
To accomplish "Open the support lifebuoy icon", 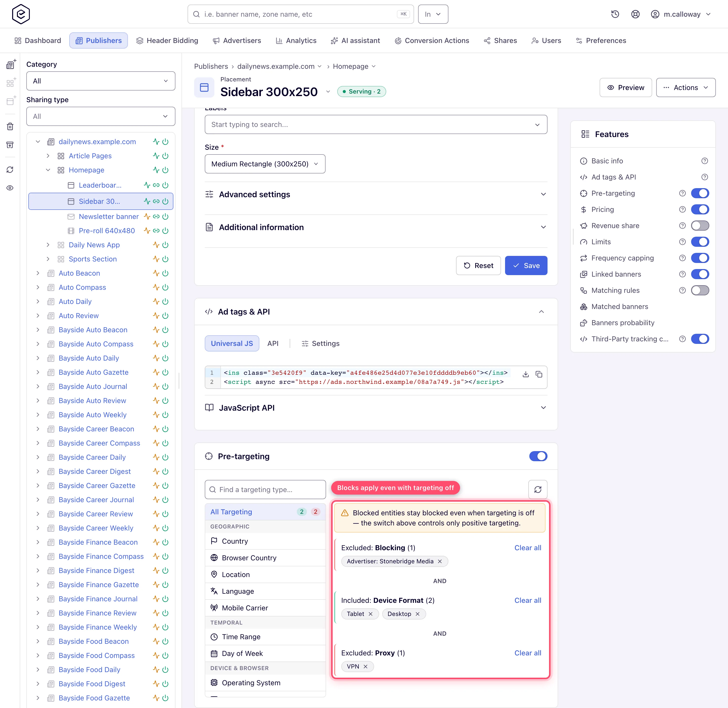I will [635, 14].
